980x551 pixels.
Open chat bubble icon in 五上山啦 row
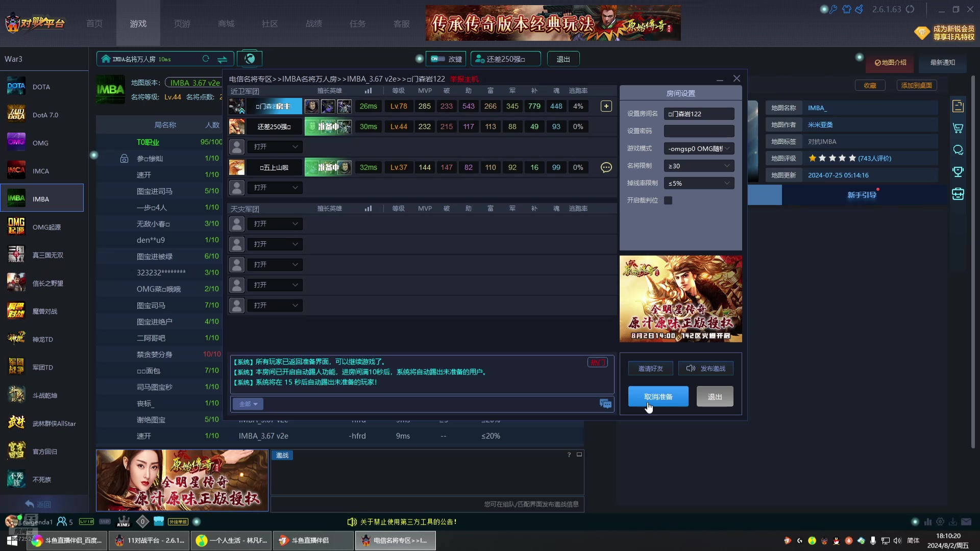(606, 167)
